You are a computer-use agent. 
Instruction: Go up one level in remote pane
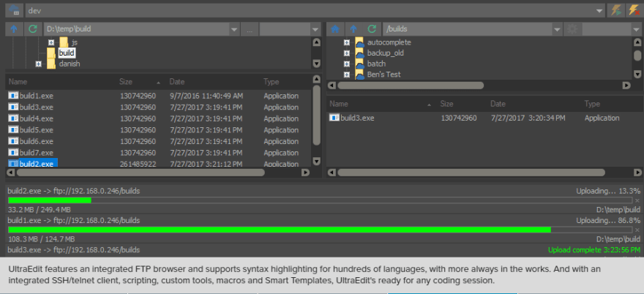(x=353, y=29)
